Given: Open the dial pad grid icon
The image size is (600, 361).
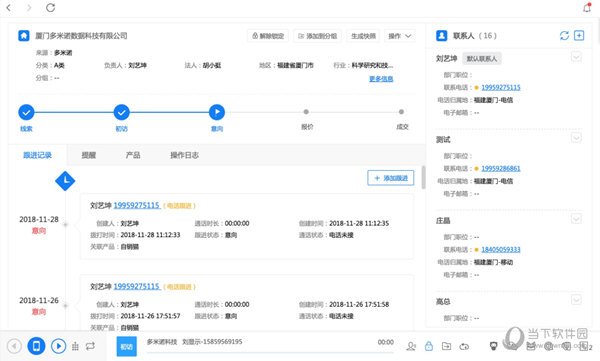Looking at the screenshot, I should [75, 346].
